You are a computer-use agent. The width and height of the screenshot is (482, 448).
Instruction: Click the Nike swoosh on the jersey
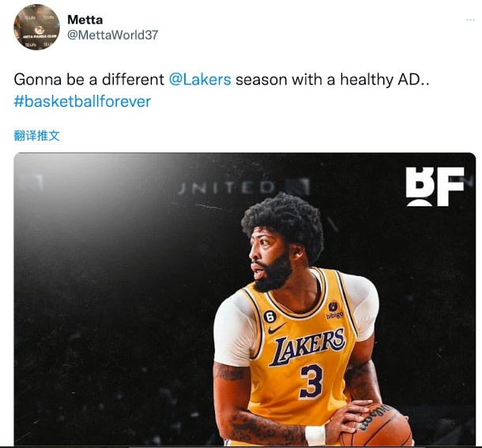[277, 329]
